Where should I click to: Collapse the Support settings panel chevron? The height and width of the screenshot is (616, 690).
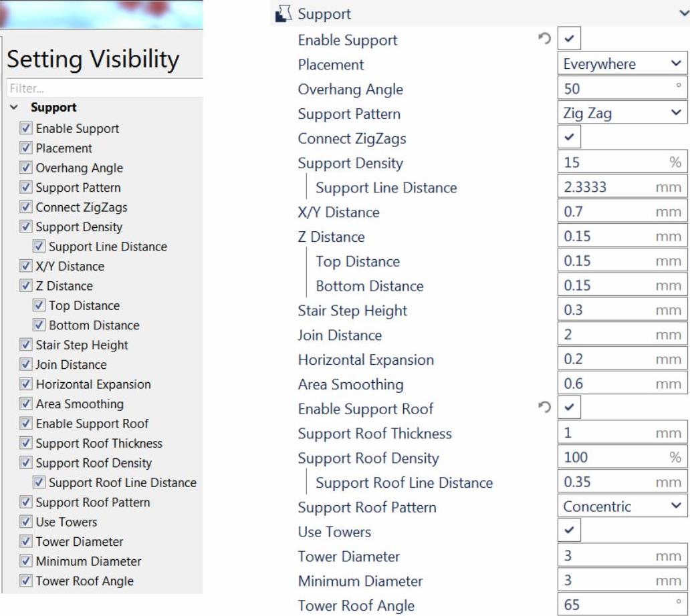click(681, 14)
